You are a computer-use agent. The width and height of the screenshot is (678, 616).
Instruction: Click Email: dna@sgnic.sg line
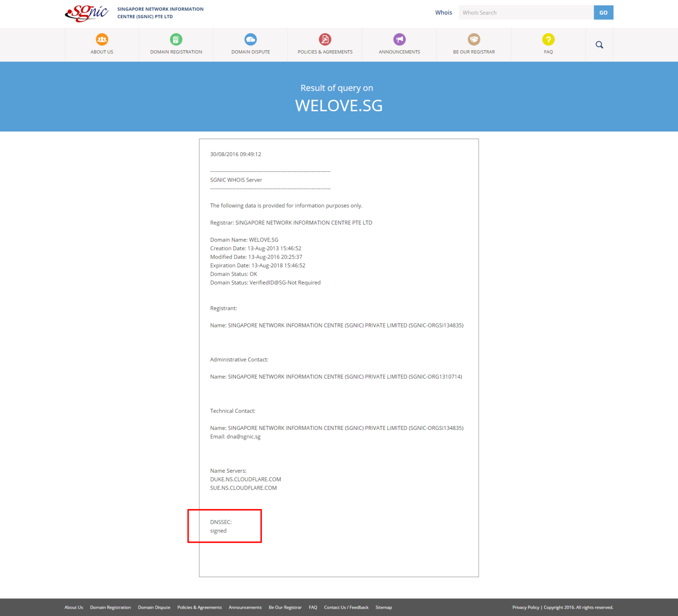pos(235,437)
